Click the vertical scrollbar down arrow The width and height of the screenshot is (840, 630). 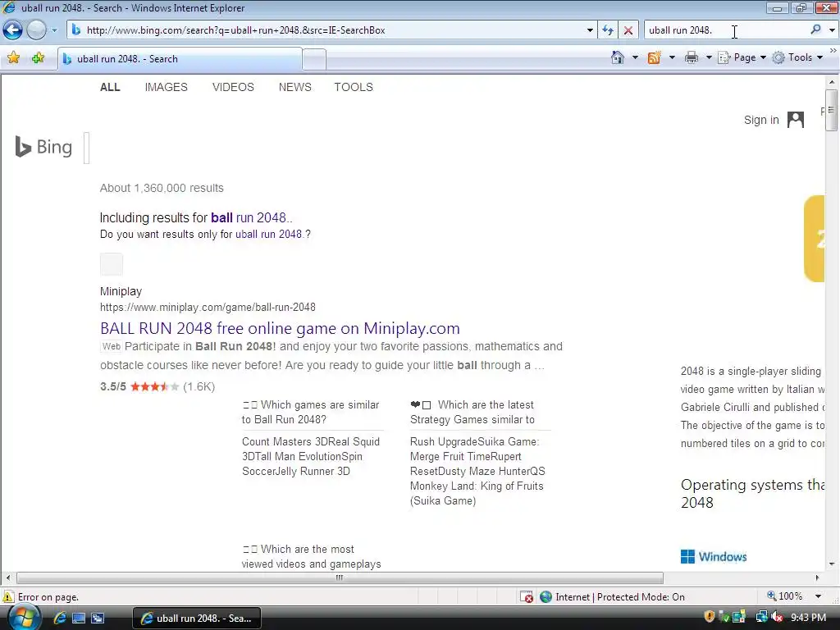[x=832, y=564]
